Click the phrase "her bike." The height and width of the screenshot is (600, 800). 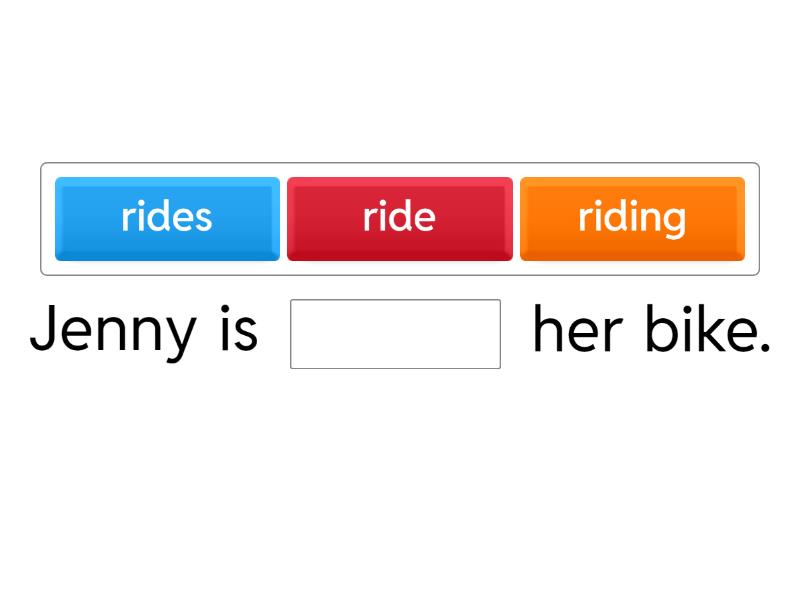651,330
